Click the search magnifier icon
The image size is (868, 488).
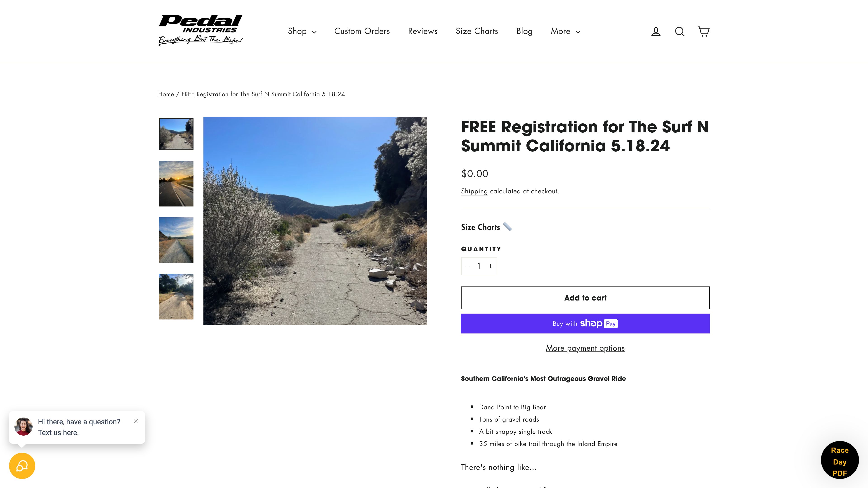click(680, 32)
